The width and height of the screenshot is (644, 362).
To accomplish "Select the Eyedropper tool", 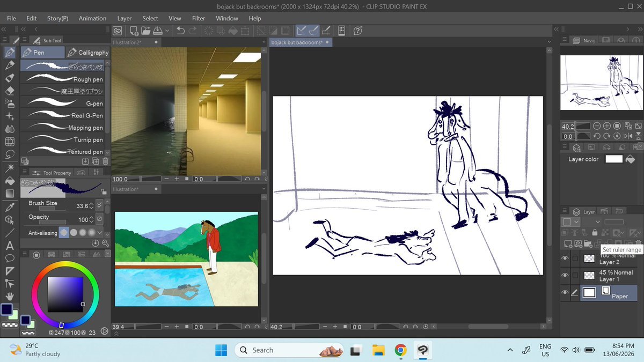I will point(10,206).
